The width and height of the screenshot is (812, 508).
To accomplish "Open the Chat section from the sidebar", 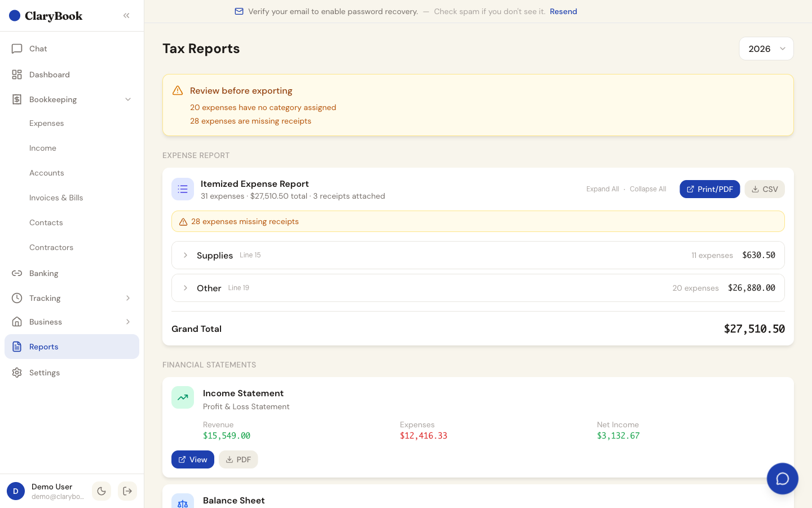I will click(x=38, y=49).
